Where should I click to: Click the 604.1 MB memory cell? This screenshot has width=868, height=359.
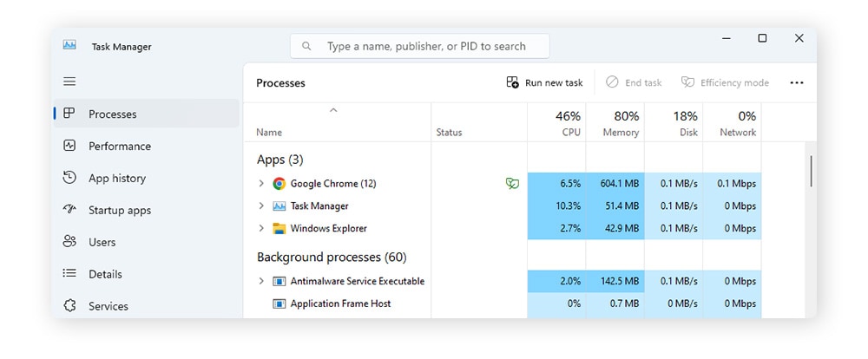pos(615,183)
